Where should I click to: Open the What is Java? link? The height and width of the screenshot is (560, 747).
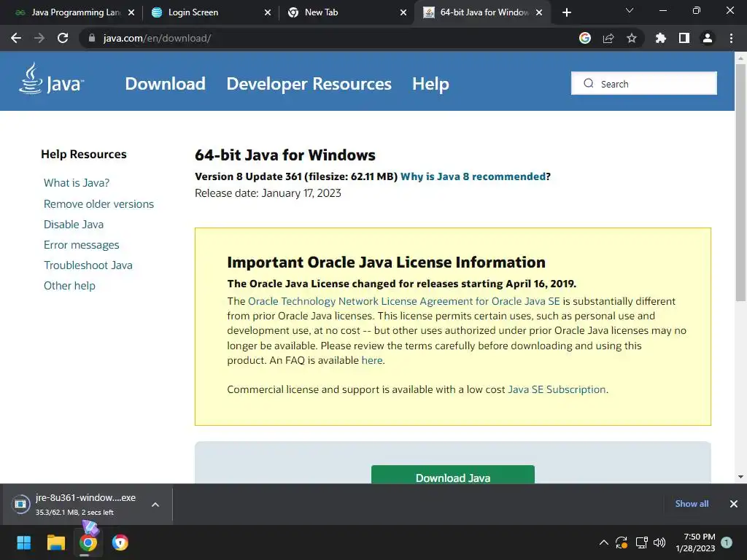coord(77,183)
